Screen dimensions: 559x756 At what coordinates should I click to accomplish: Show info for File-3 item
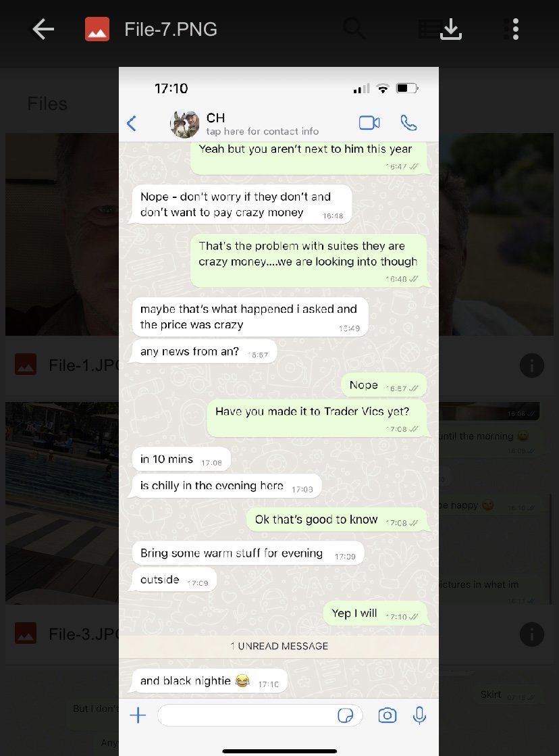click(x=531, y=634)
